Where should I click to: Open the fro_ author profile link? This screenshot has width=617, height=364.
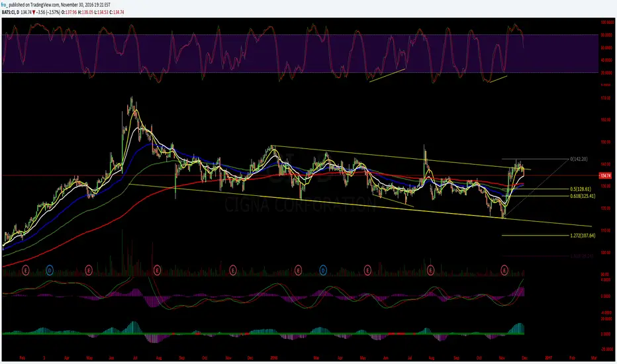[5, 5]
